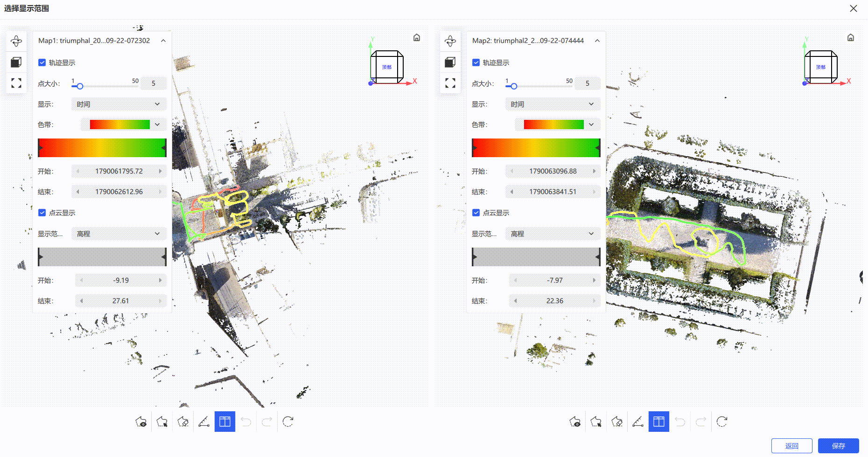
Task: Click the home reset view icon in Map1
Action: 417,37
